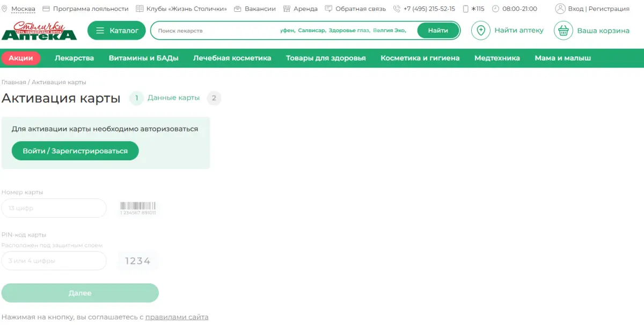644x325 pixels.
Task: Select the Москва city chooser
Action: pyautogui.click(x=23, y=9)
